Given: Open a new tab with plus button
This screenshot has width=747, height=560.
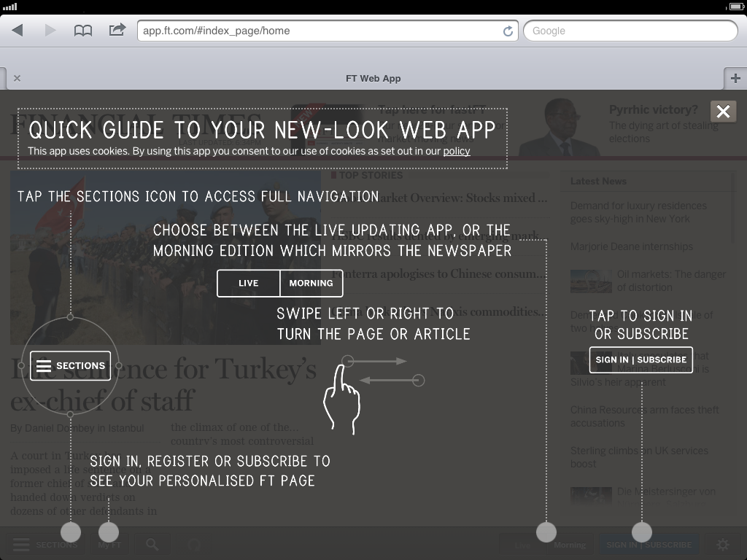Looking at the screenshot, I should pos(735,79).
